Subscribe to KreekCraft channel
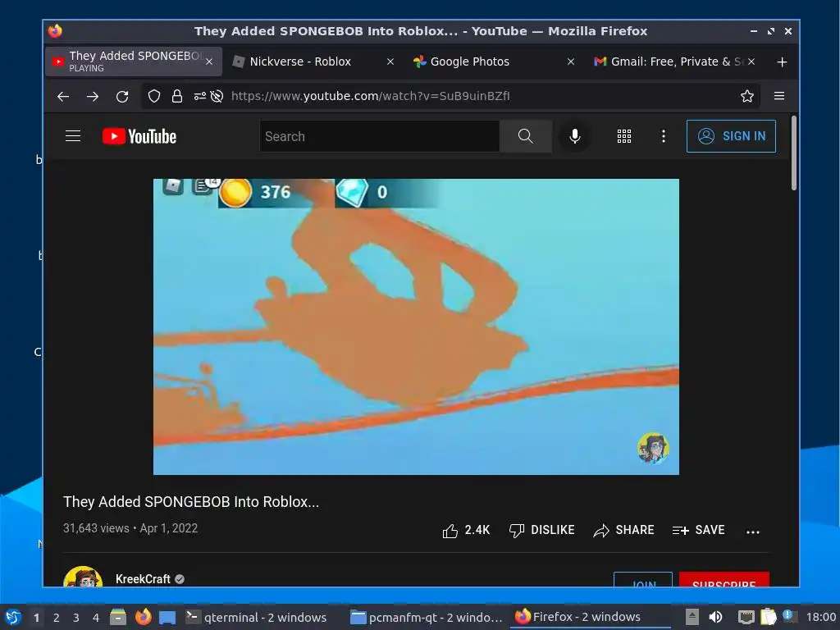 pyautogui.click(x=724, y=579)
